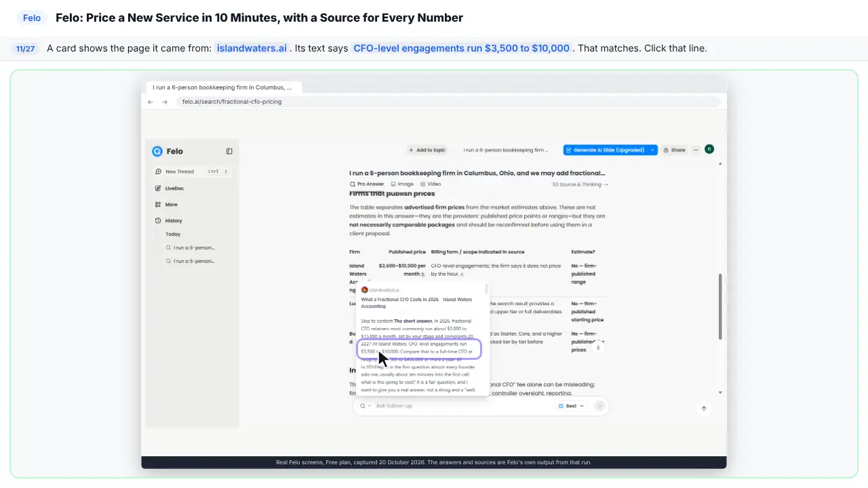Click the "Firm" column header

[x=355, y=252]
